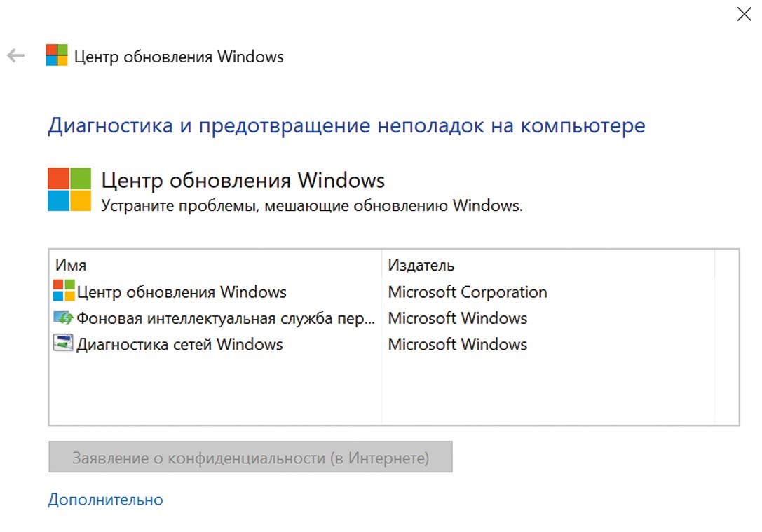This screenshot has height=532, width=762.
Task: Select the Центр обновления Windows list row
Action: pyautogui.click(x=182, y=292)
